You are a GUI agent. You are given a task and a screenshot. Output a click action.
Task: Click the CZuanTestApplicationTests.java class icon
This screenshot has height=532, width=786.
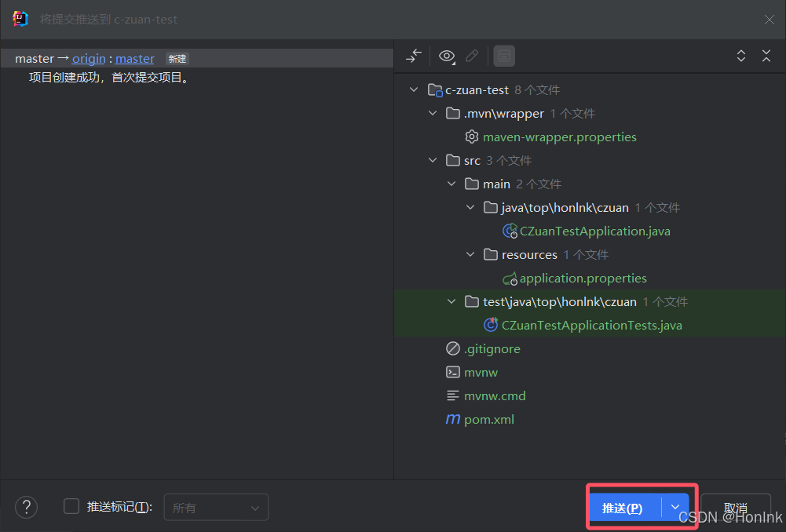490,325
